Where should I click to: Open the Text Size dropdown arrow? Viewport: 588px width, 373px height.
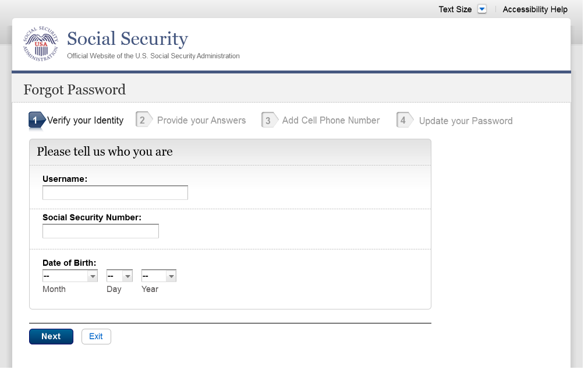coord(481,9)
